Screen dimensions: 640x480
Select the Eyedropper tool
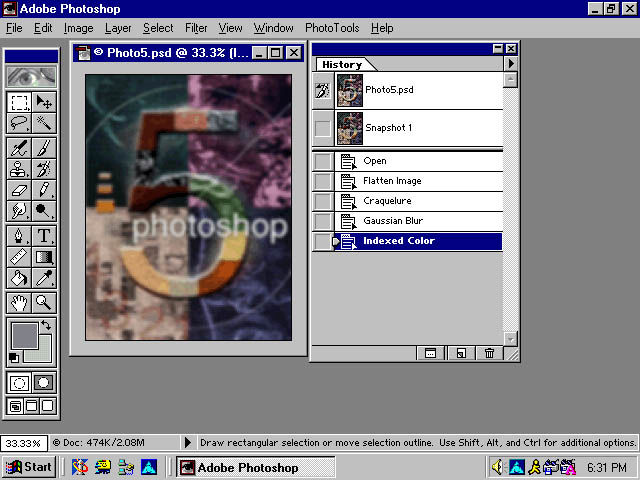[44, 278]
